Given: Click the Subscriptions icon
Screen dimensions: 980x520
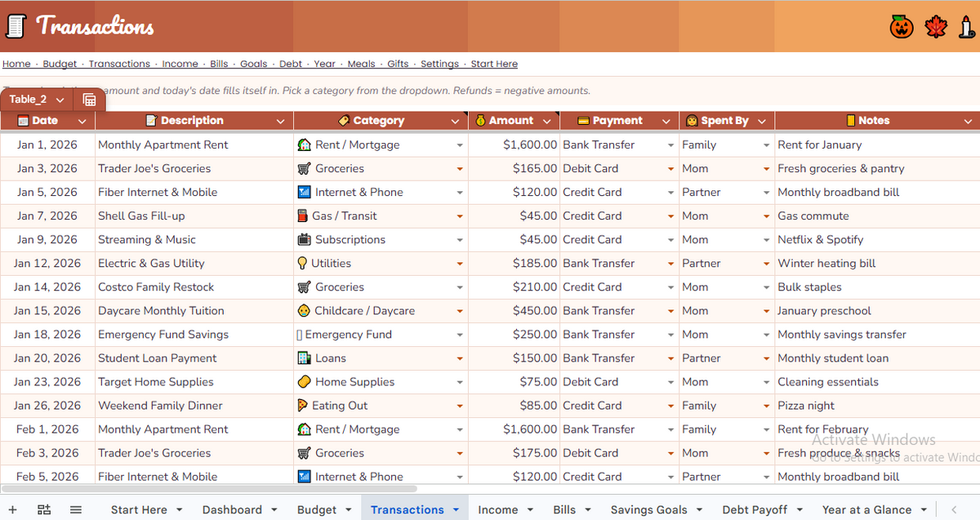Looking at the screenshot, I should [x=304, y=239].
